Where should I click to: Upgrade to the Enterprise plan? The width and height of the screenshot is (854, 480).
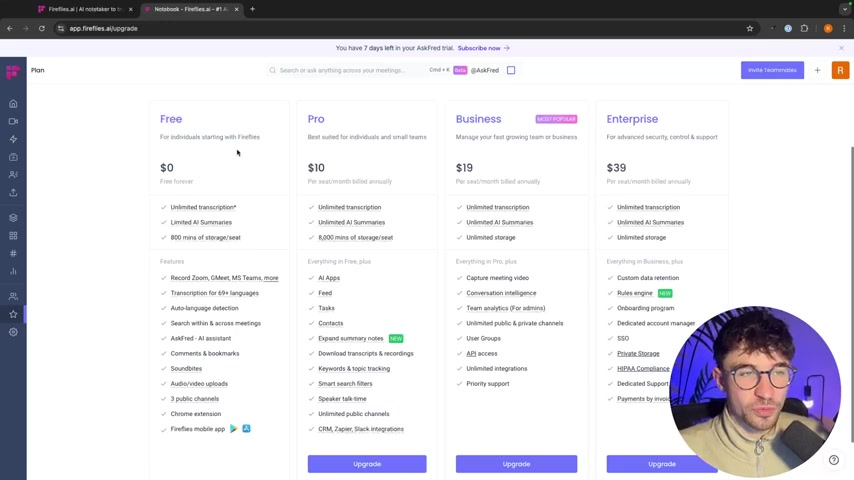662,464
